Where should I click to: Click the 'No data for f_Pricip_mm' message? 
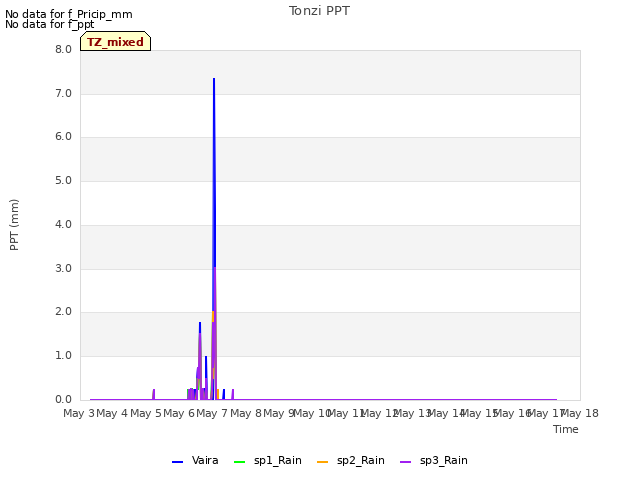coord(69,14)
